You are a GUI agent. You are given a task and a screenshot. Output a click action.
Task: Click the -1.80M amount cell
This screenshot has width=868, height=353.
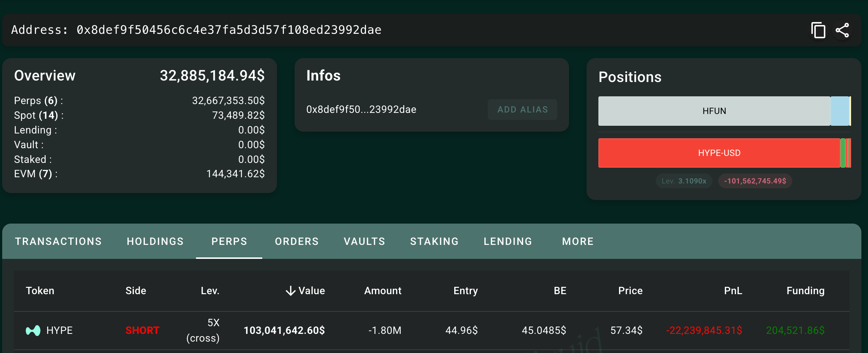tap(385, 331)
